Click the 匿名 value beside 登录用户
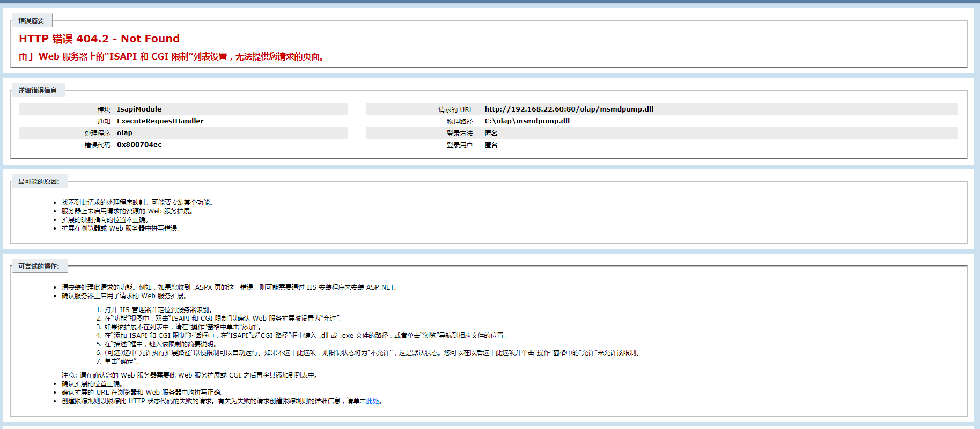The image size is (980, 429). pos(491,145)
